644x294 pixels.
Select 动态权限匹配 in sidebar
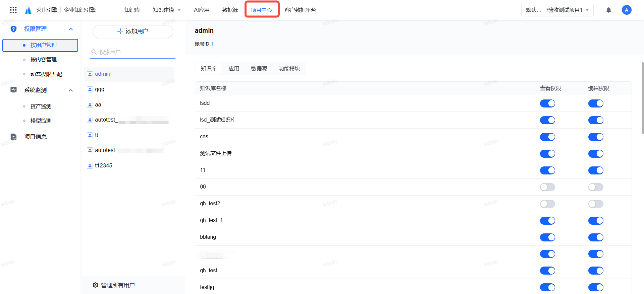pyautogui.click(x=46, y=74)
